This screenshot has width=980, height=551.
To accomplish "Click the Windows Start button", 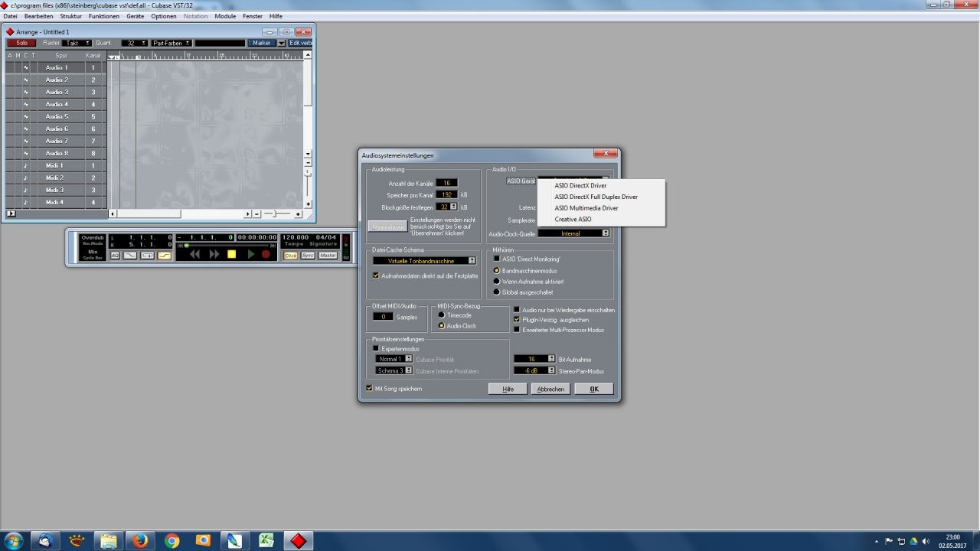I will point(14,540).
